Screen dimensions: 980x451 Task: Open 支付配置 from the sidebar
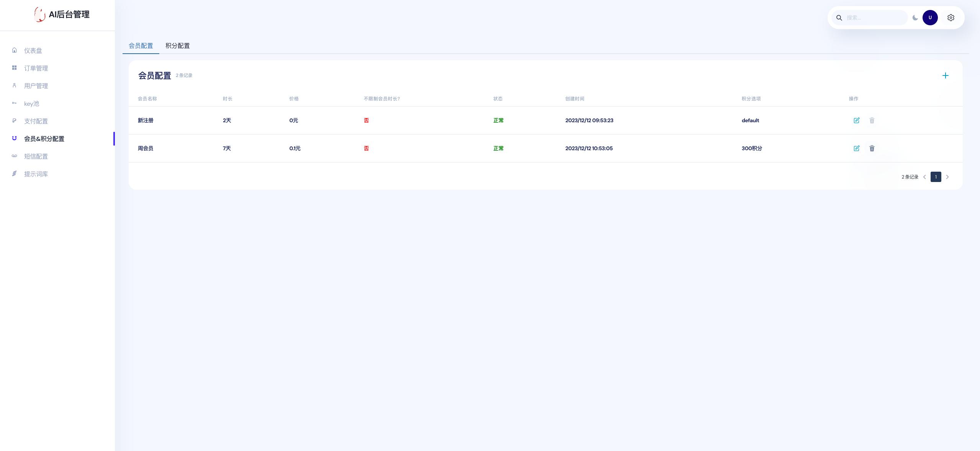coord(36,121)
